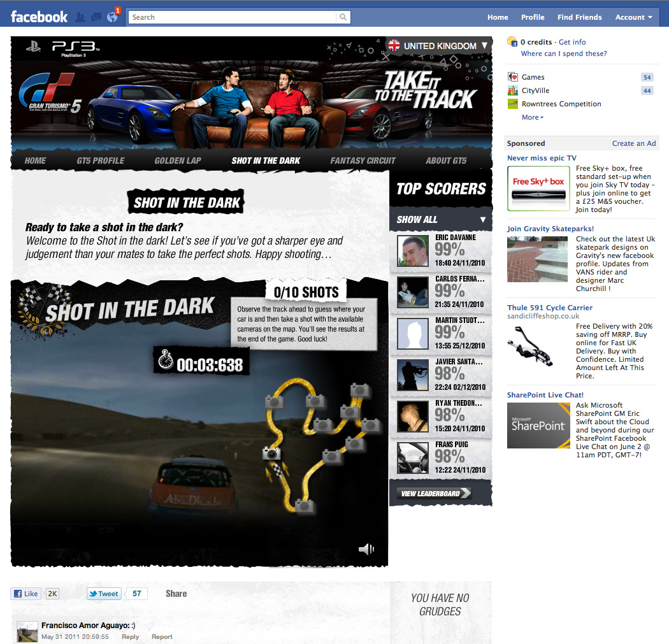
Task: Click the checkered start flag on the track
Action: (x=277, y=471)
